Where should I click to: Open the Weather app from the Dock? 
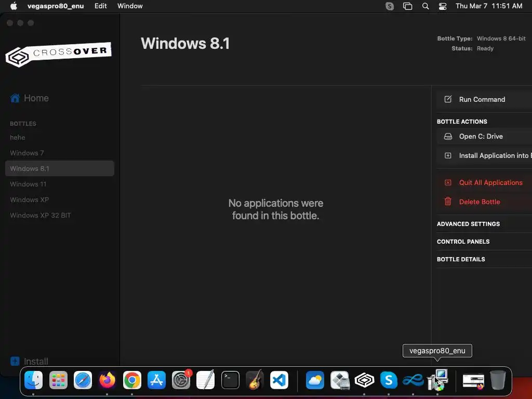tap(315, 380)
